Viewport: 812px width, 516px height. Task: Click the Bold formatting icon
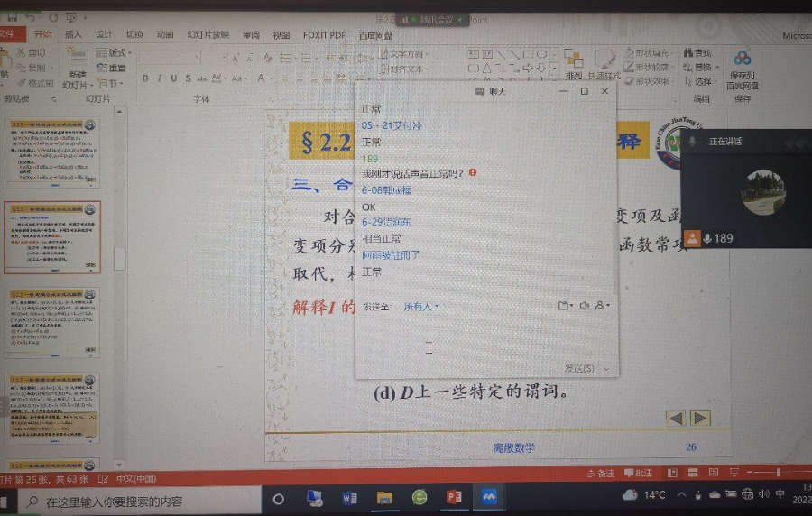(x=145, y=78)
